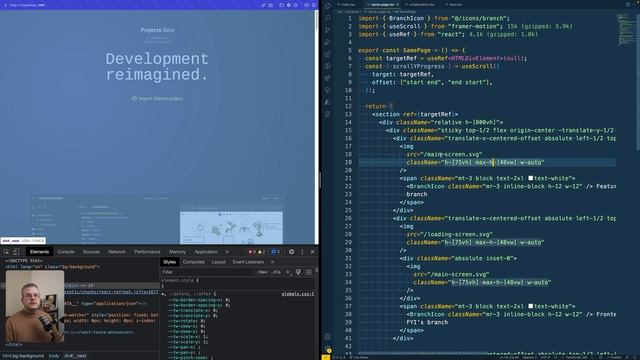Click the Projects Beta header link

coord(157,30)
